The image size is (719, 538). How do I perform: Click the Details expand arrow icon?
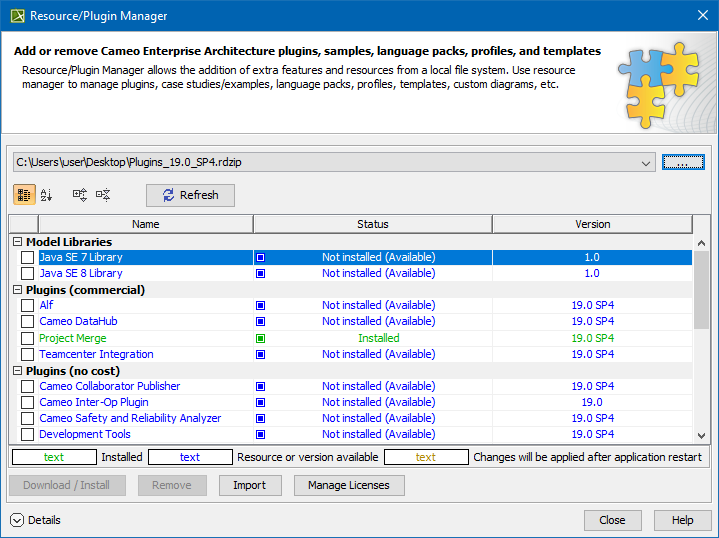click(17, 520)
